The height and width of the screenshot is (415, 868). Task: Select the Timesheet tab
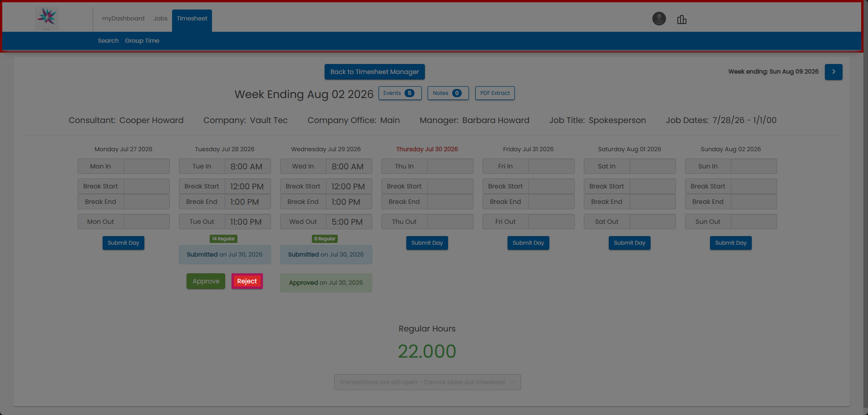pos(192,20)
